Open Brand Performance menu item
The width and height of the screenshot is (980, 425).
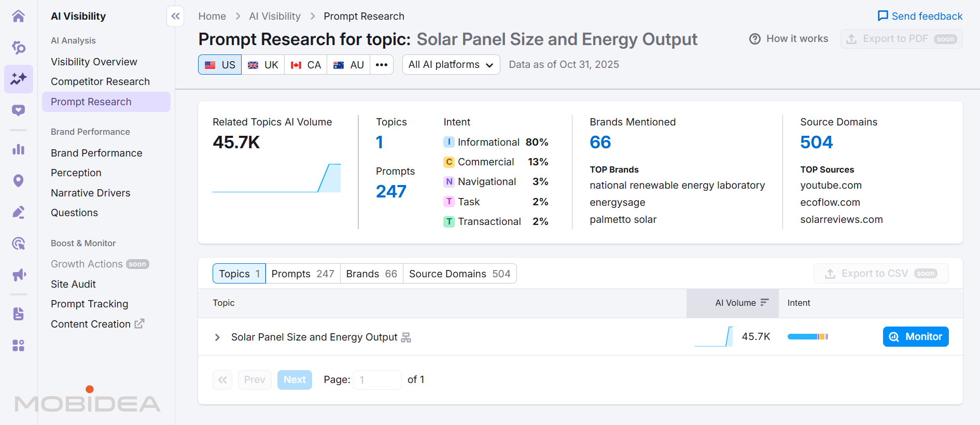pyautogui.click(x=96, y=153)
